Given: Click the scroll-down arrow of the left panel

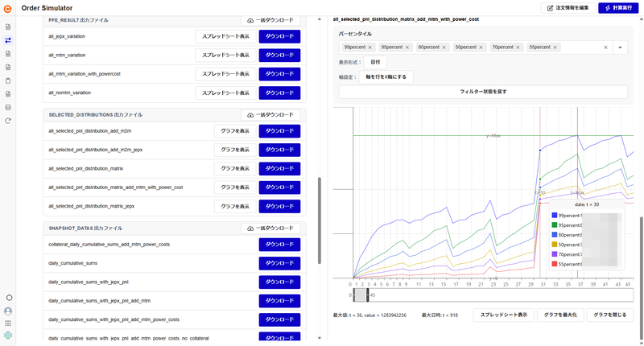Looking at the screenshot, I should (320, 338).
